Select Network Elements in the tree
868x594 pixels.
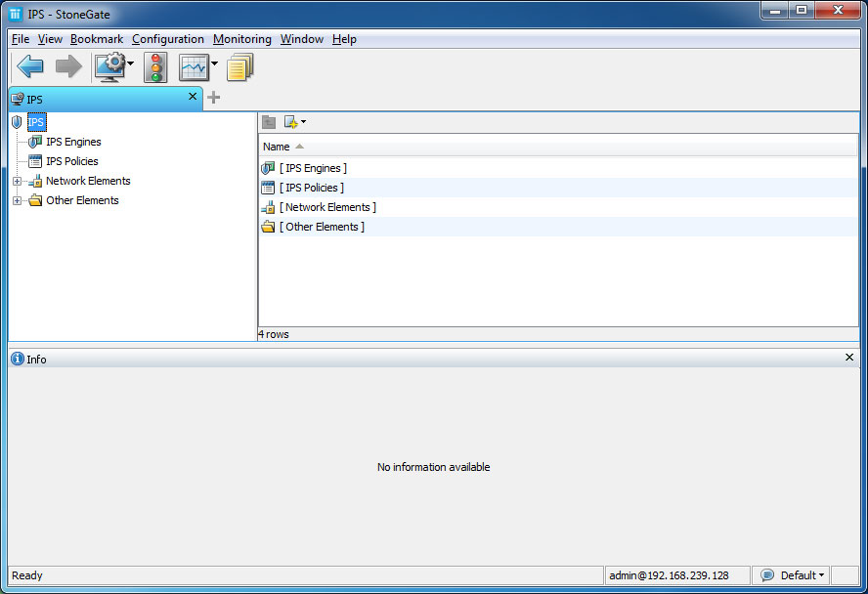point(88,181)
